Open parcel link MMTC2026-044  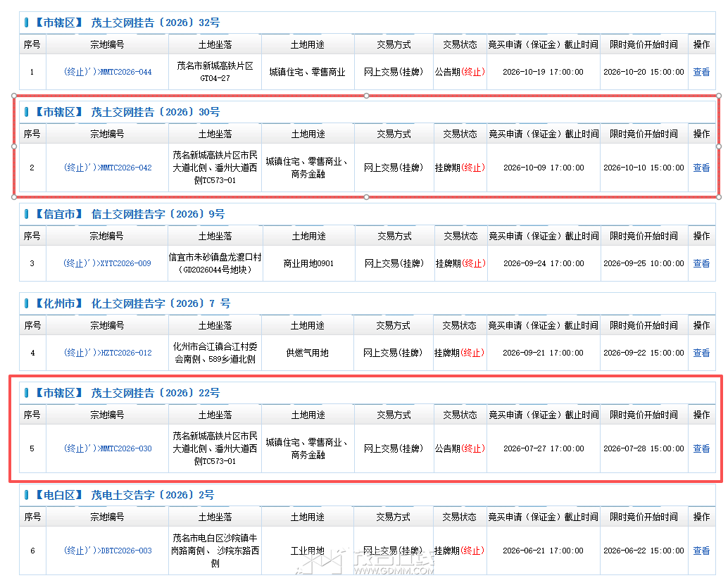[108, 72]
